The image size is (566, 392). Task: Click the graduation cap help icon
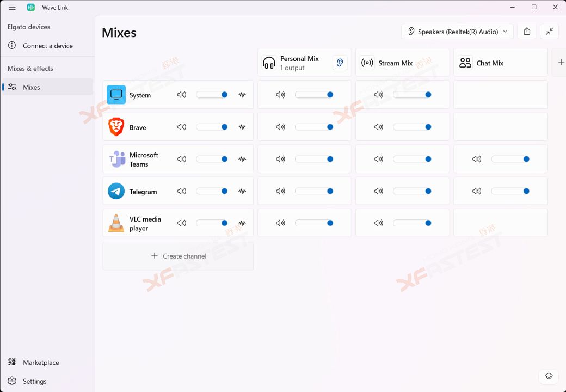point(549,376)
